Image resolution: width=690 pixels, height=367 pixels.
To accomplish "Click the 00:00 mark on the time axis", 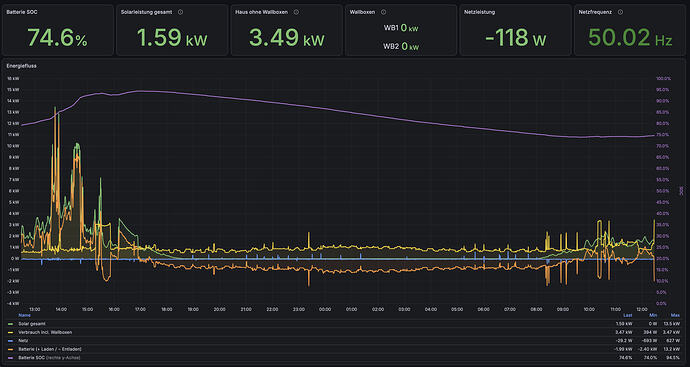I will coord(325,309).
